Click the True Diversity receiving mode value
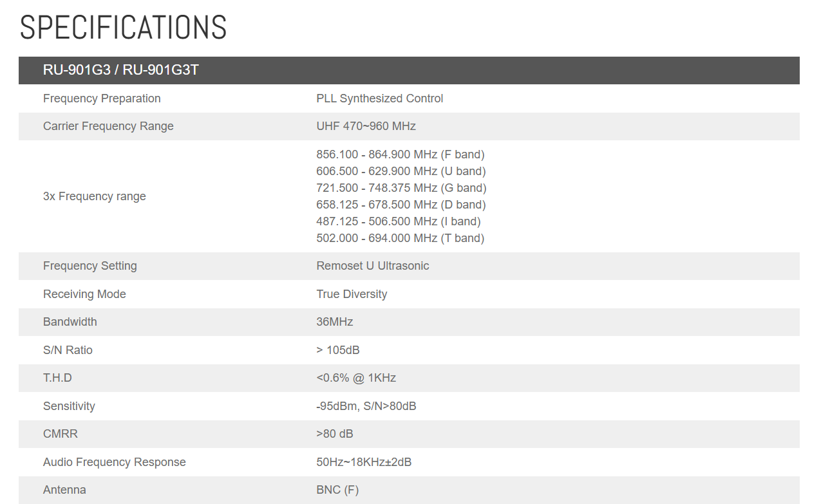This screenshot has height=504, width=830. tap(352, 294)
